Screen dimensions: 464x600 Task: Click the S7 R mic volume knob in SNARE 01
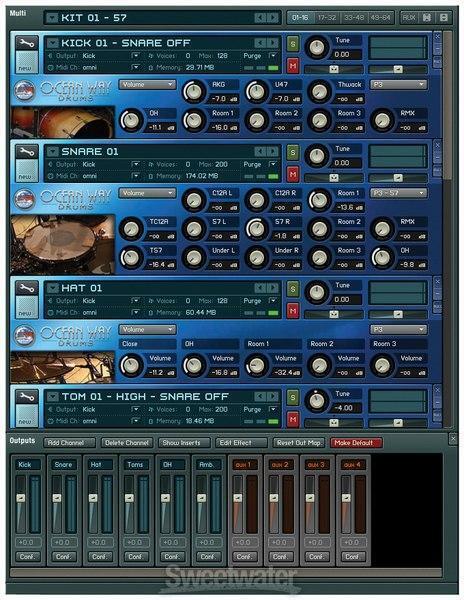[257, 229]
